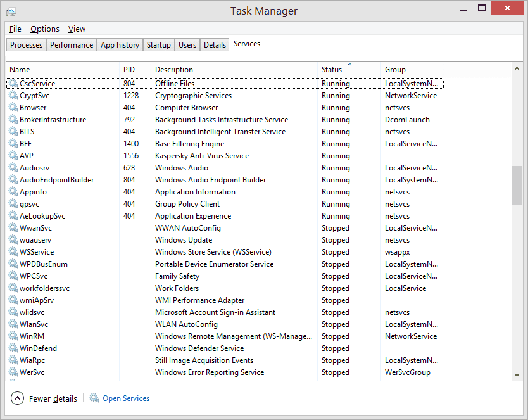Sort services by PID column header
Image resolution: width=528 pixels, height=420 pixels.
pyautogui.click(x=129, y=70)
